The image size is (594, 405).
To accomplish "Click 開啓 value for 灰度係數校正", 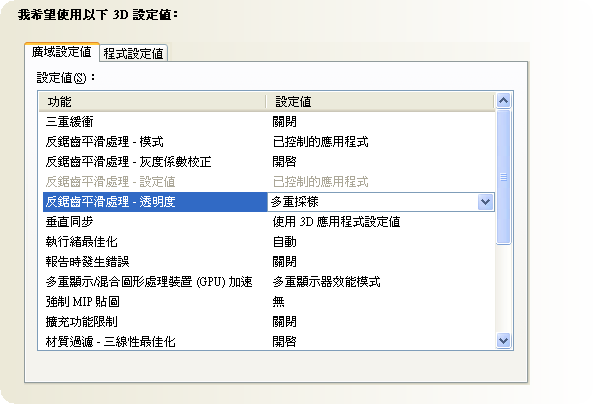I will (x=284, y=162).
